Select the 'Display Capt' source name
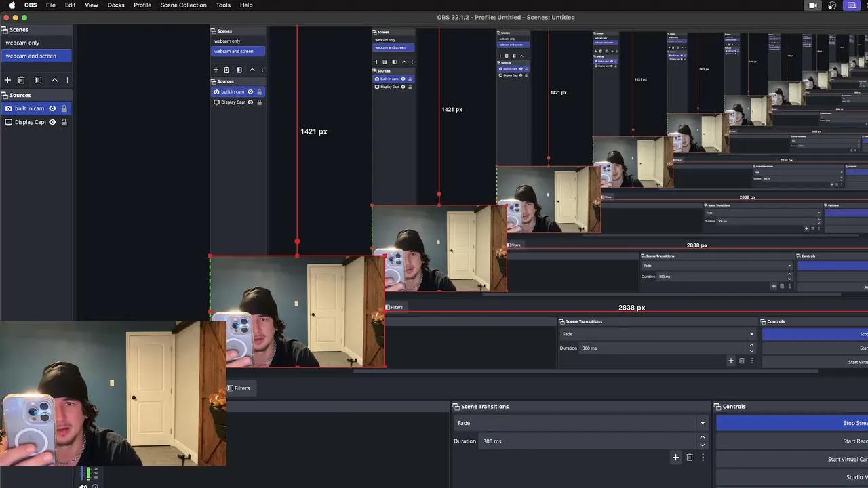 coord(30,122)
